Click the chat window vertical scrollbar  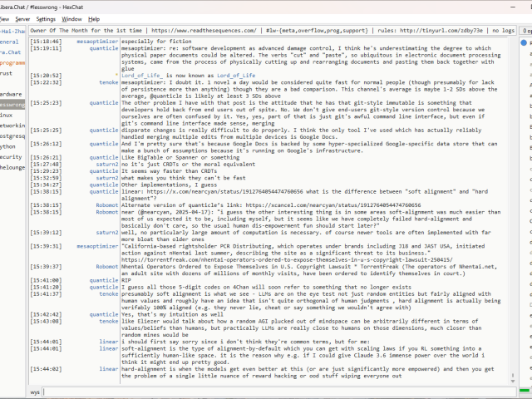click(510, 208)
